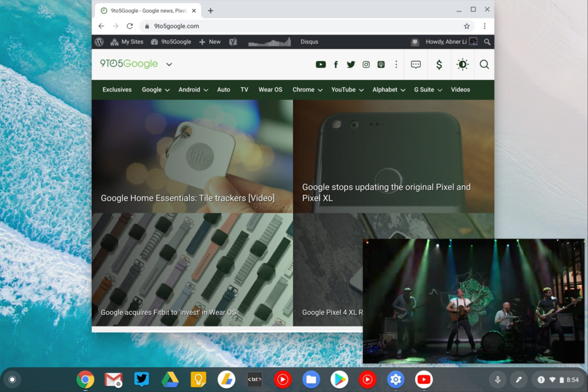Open system tray showing 8:54 clock
This screenshot has height=392, width=588.
point(559,379)
